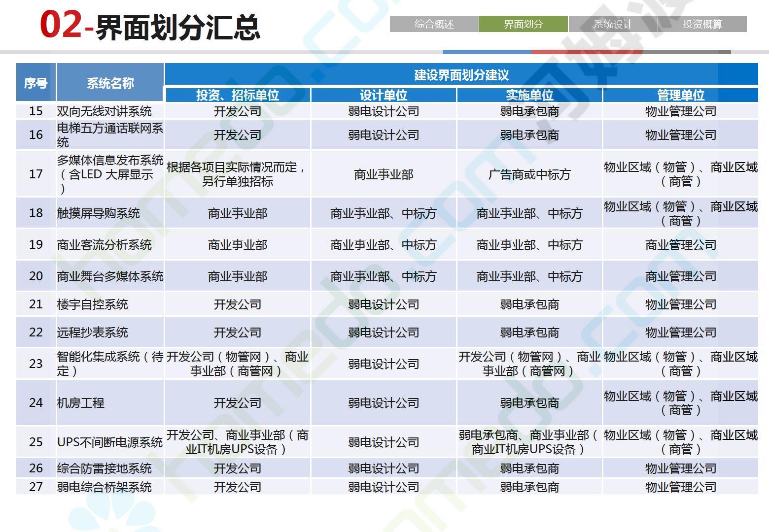Go to the 系统设计 tab

[x=613, y=24]
